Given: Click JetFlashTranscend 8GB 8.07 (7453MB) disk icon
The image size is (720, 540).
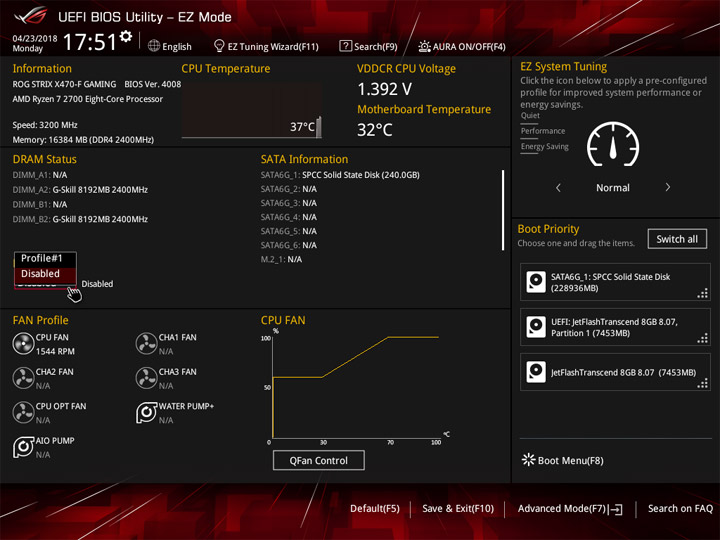Looking at the screenshot, I should [536, 372].
